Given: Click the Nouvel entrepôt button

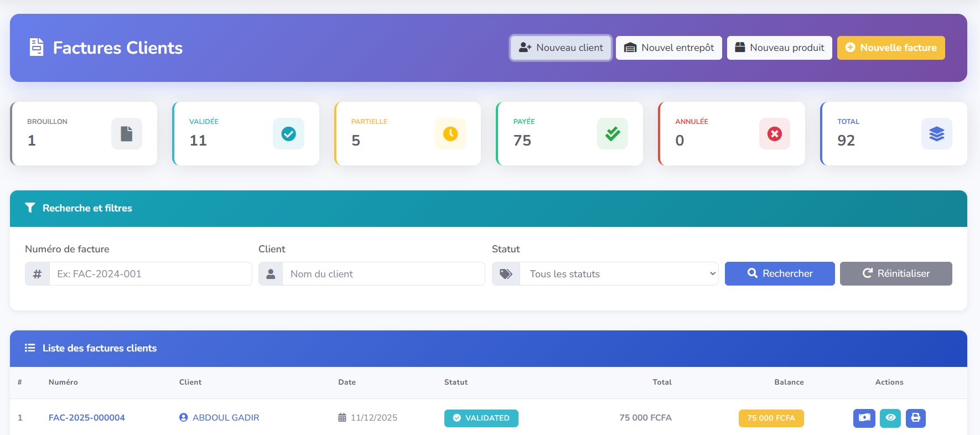Looking at the screenshot, I should [x=668, y=48].
